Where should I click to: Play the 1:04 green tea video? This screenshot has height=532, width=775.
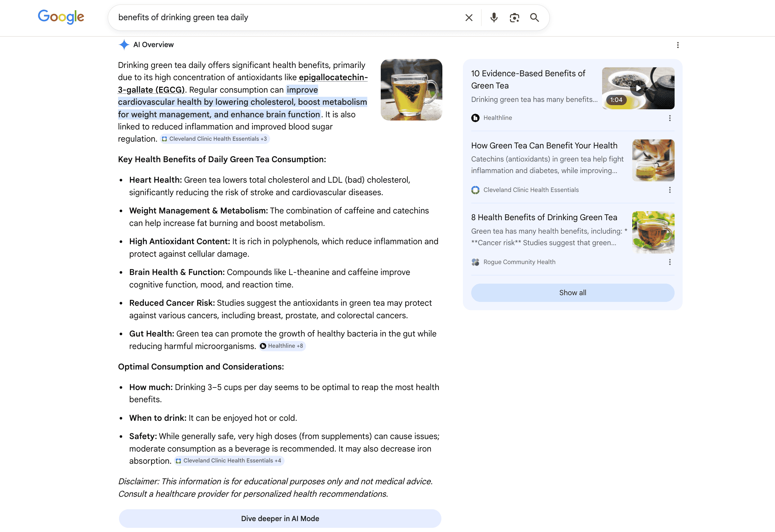(638, 88)
